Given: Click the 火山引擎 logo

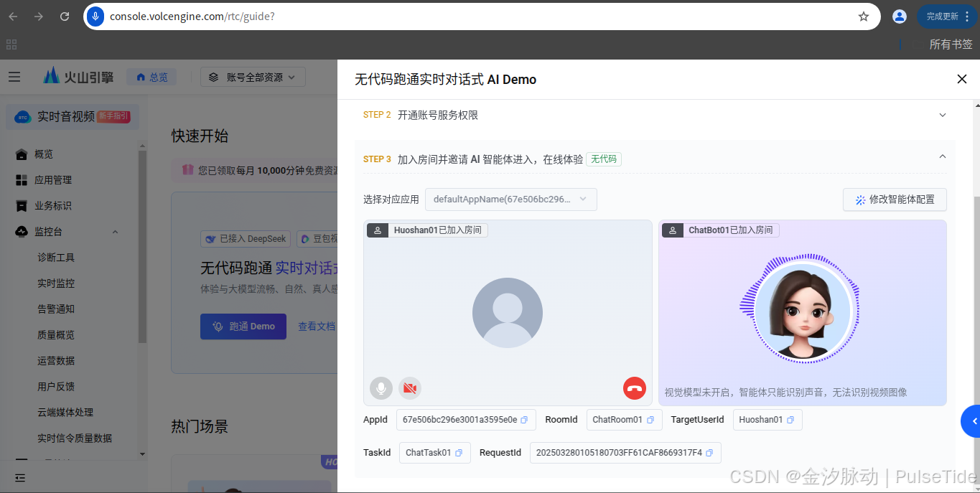Looking at the screenshot, I should (x=78, y=76).
